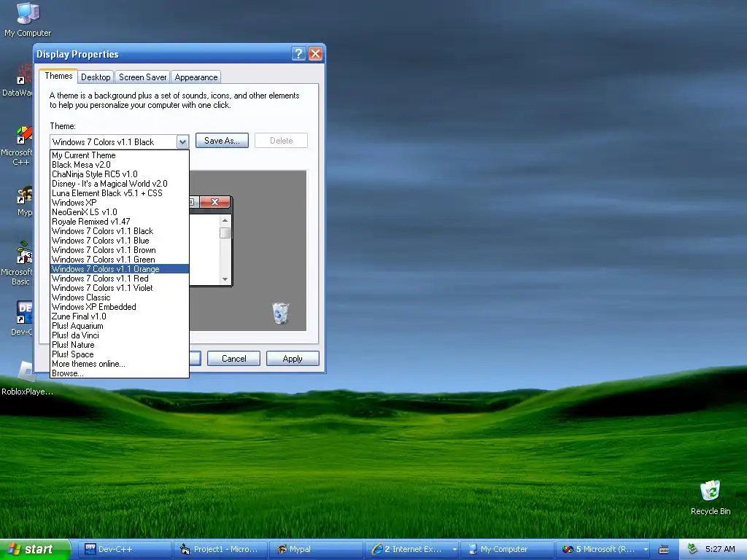The height and width of the screenshot is (560, 747).
Task: Choose Black Mesa v2.0 theme
Action: click(x=120, y=165)
